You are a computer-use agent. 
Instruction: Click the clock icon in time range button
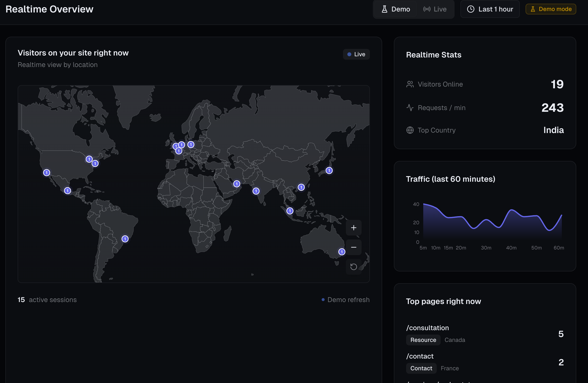pyautogui.click(x=471, y=9)
